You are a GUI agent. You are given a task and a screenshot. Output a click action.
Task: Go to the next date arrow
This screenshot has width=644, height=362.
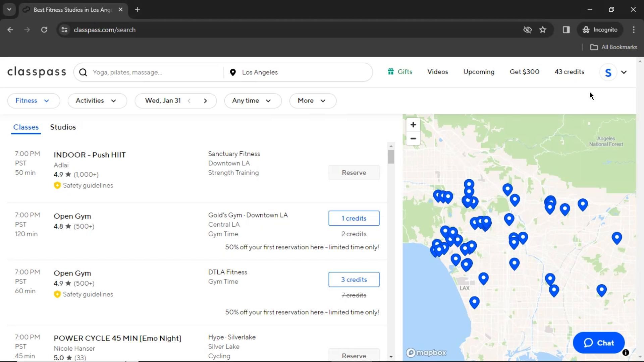pos(205,101)
